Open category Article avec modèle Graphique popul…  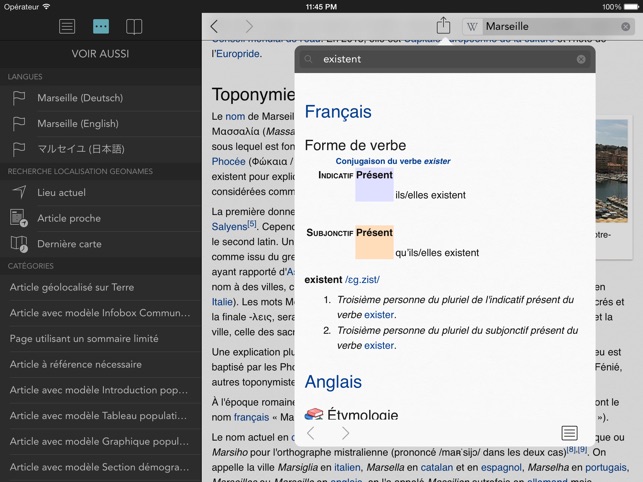click(x=100, y=441)
